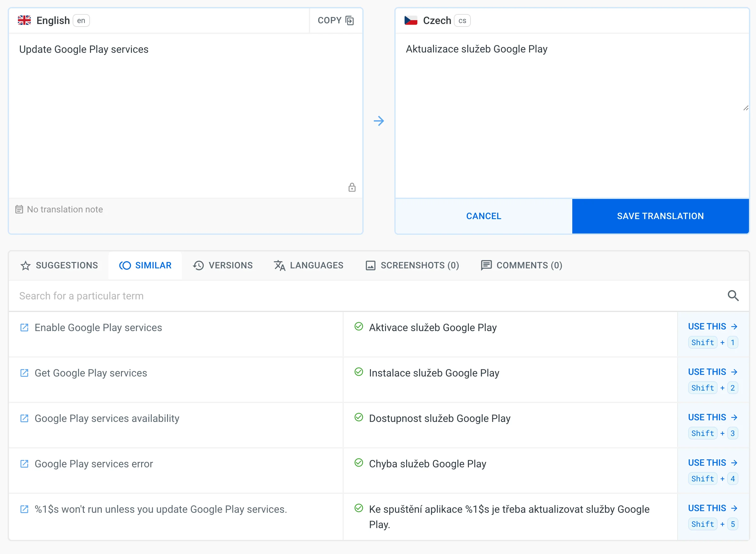
Task: Show the Comments (0) tab
Action: click(521, 265)
